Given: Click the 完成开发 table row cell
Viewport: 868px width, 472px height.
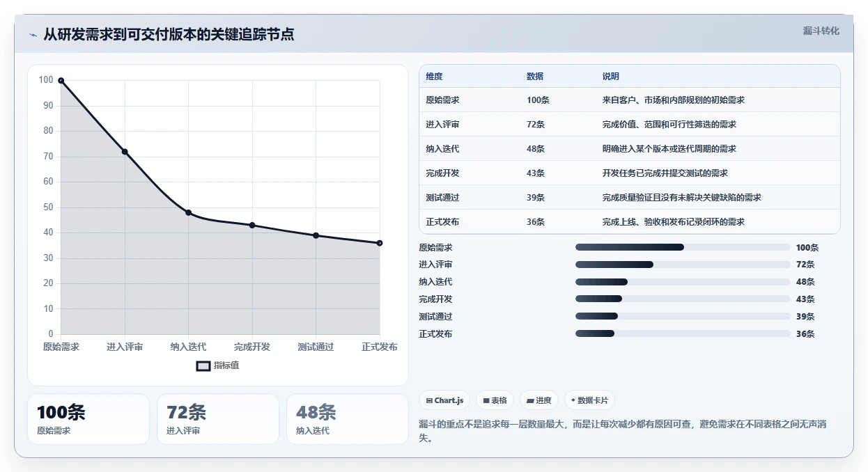Looking at the screenshot, I should (442, 173).
